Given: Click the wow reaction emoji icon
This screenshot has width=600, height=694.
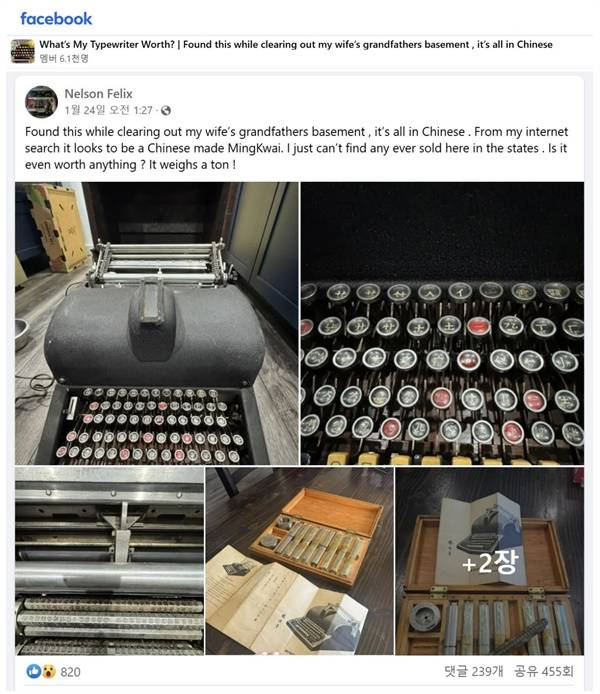Looking at the screenshot, I should click(x=49, y=671).
